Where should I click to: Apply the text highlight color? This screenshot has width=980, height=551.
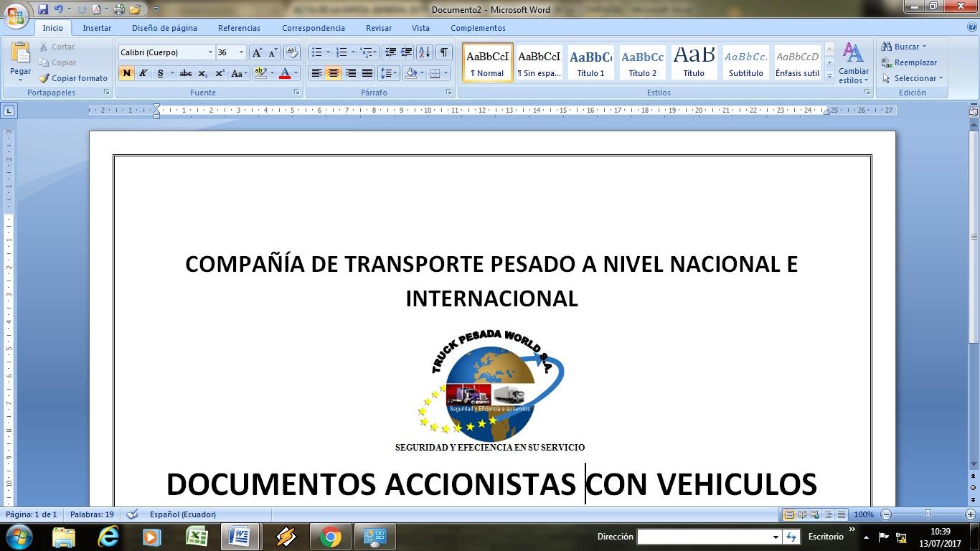point(260,73)
